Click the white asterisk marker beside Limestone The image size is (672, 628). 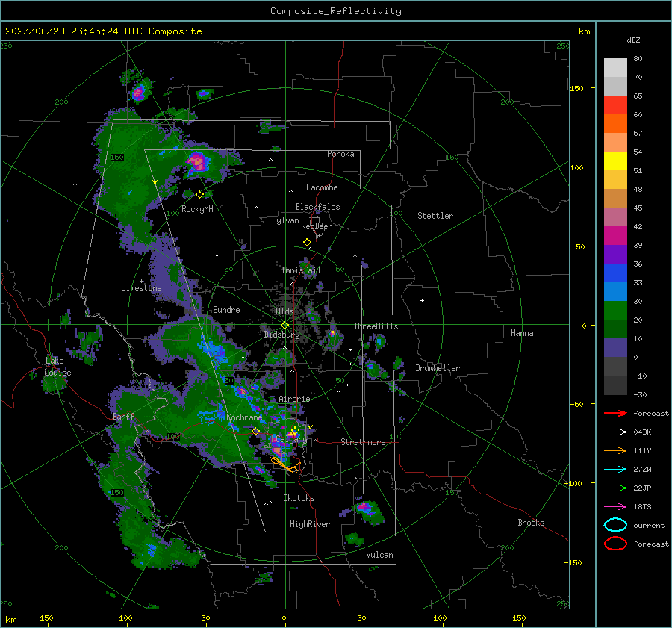click(141, 282)
